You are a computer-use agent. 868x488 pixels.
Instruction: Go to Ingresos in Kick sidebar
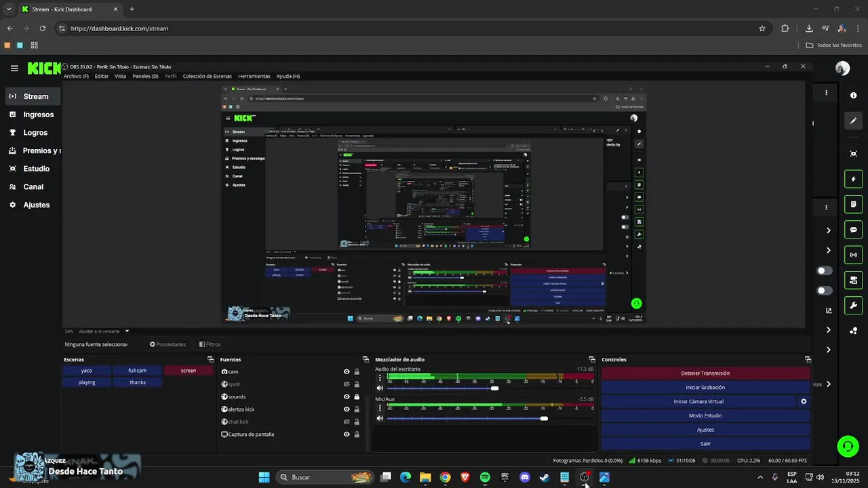click(39, 115)
